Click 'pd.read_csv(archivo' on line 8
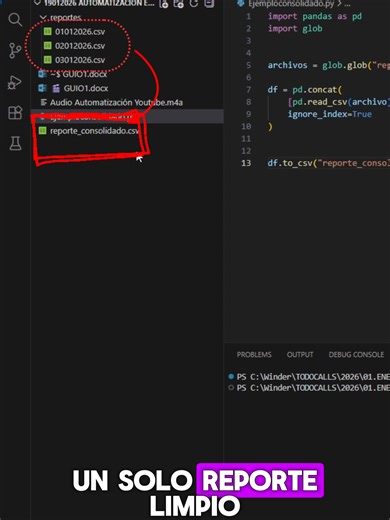This screenshot has width=390, height=520. 339,102
